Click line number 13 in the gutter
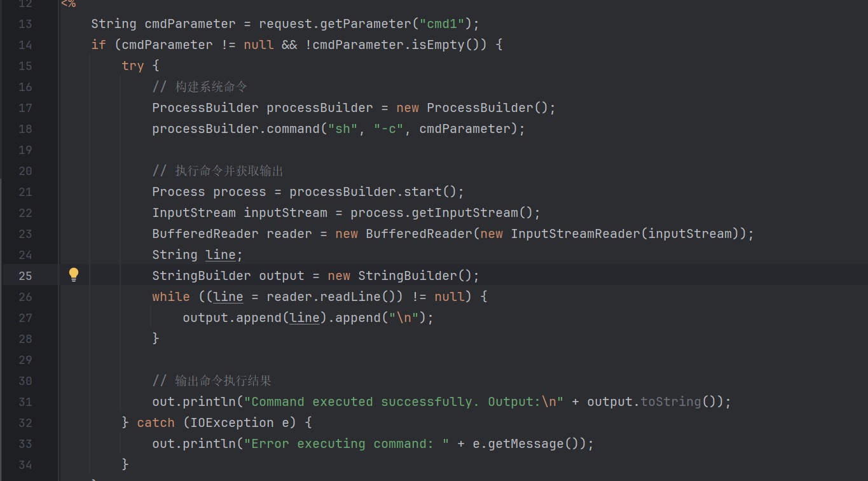This screenshot has height=481, width=868. pos(25,24)
